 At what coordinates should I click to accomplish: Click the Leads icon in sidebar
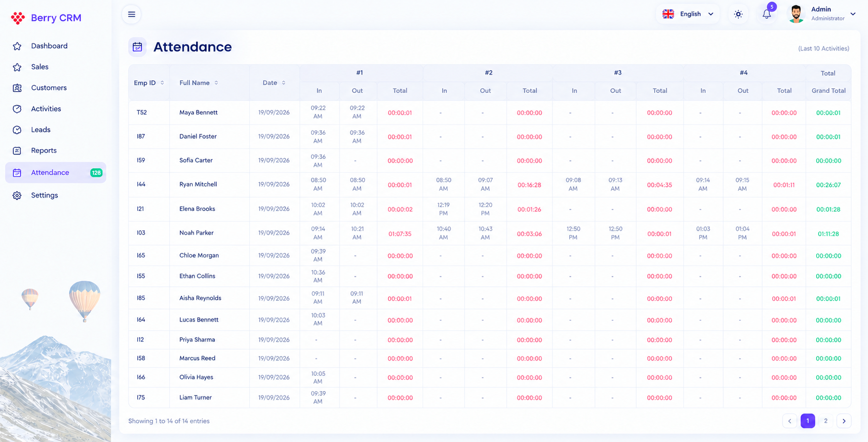[17, 130]
